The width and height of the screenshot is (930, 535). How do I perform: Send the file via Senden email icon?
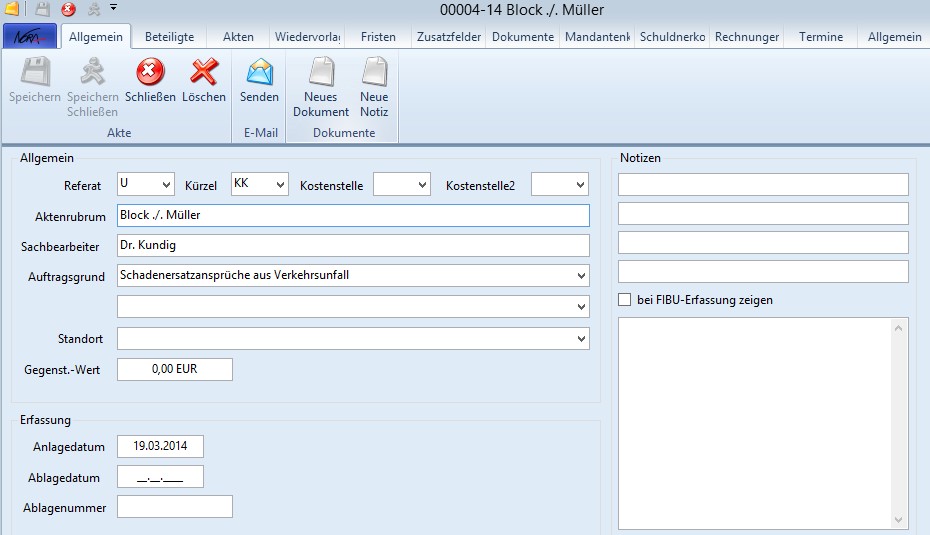tap(259, 73)
